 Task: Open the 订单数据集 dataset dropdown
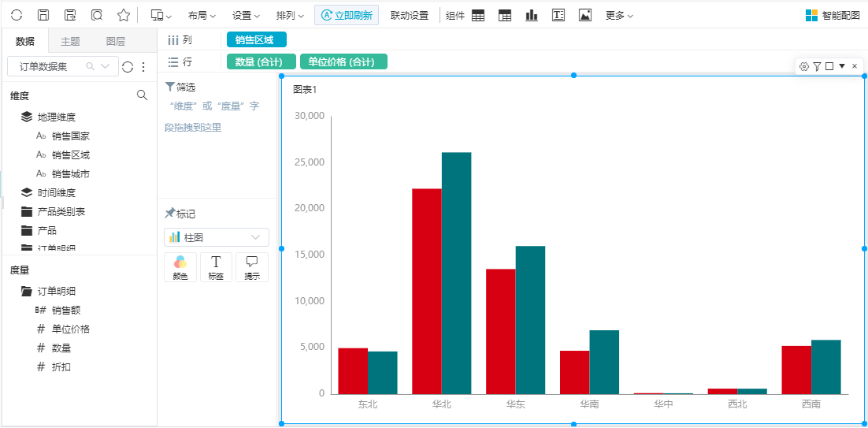coord(62,66)
